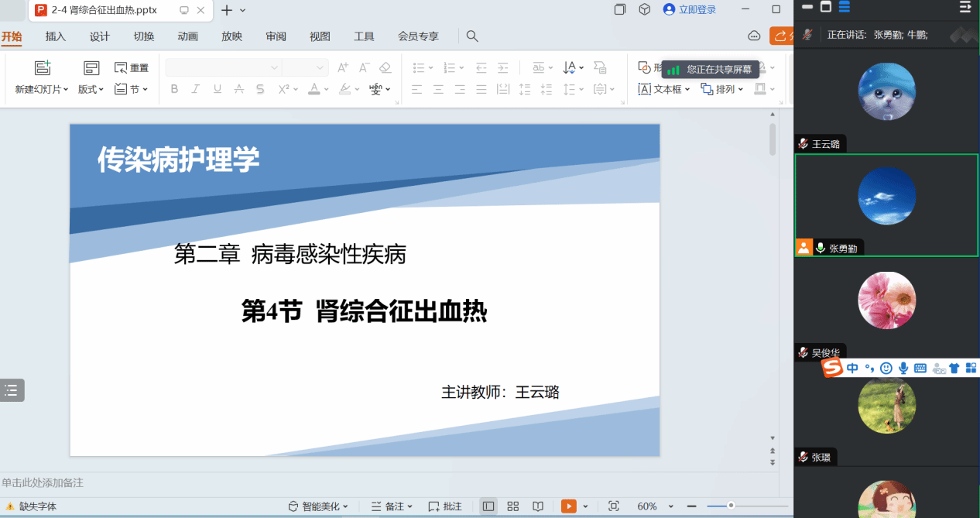Image resolution: width=980 pixels, height=518 pixels.
Task: Open the 插入 ribbon tab
Action: coord(56,36)
